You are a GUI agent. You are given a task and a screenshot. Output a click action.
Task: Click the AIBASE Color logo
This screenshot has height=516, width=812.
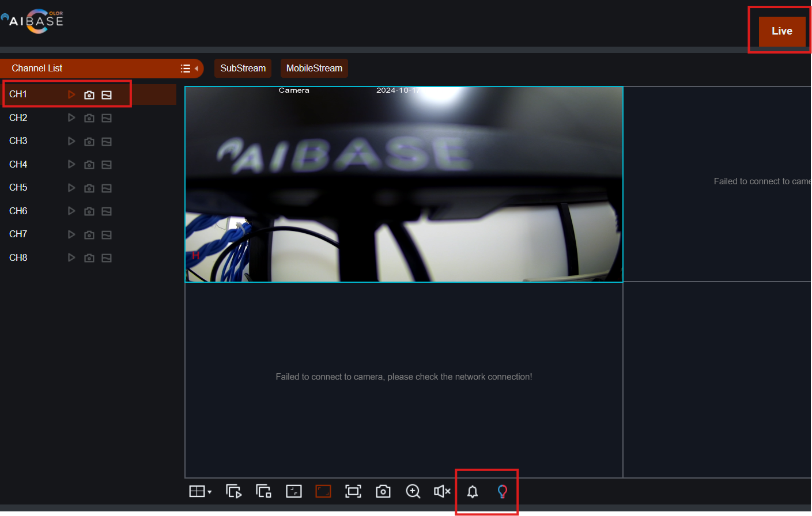(33, 21)
